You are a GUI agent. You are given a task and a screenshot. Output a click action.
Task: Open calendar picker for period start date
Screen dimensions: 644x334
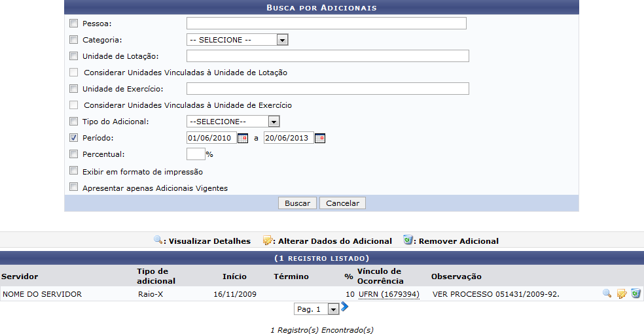coord(242,138)
